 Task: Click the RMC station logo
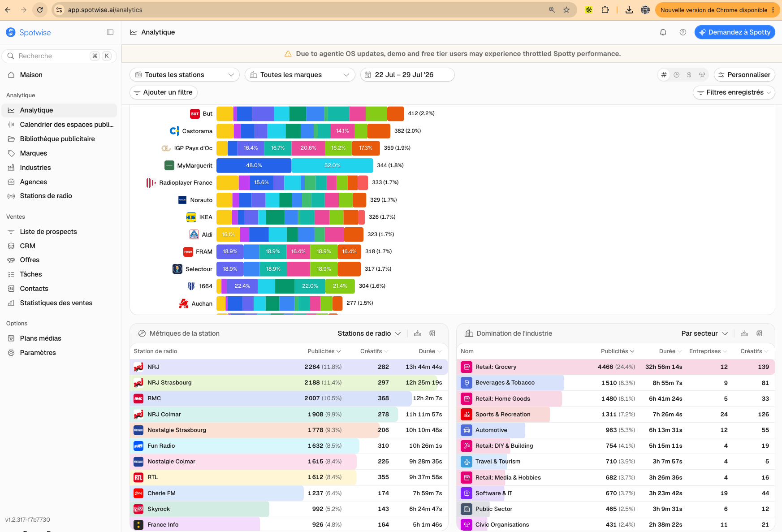tap(138, 398)
